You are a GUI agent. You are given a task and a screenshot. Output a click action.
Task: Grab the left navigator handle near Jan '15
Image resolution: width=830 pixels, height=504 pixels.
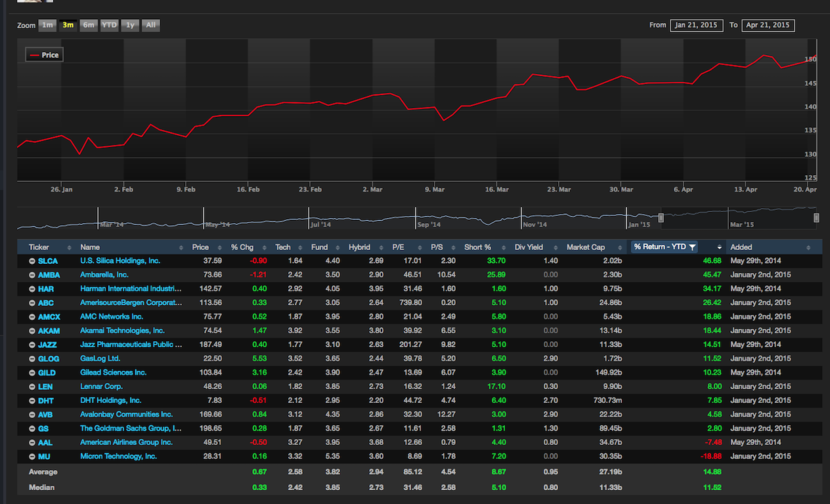tap(661, 218)
